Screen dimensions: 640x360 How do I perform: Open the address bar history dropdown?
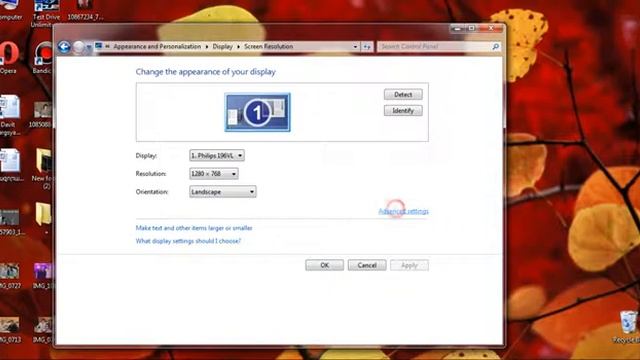click(x=355, y=47)
